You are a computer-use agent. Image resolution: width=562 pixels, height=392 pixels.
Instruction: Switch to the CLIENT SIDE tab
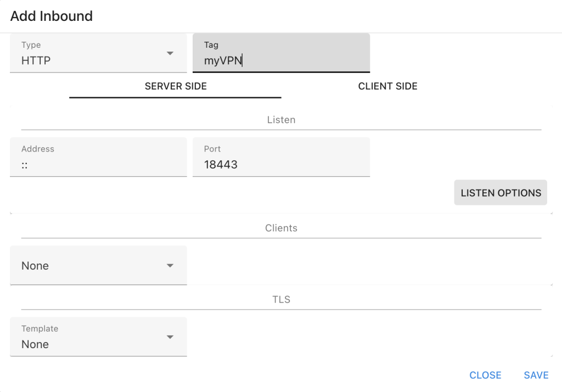tap(387, 86)
